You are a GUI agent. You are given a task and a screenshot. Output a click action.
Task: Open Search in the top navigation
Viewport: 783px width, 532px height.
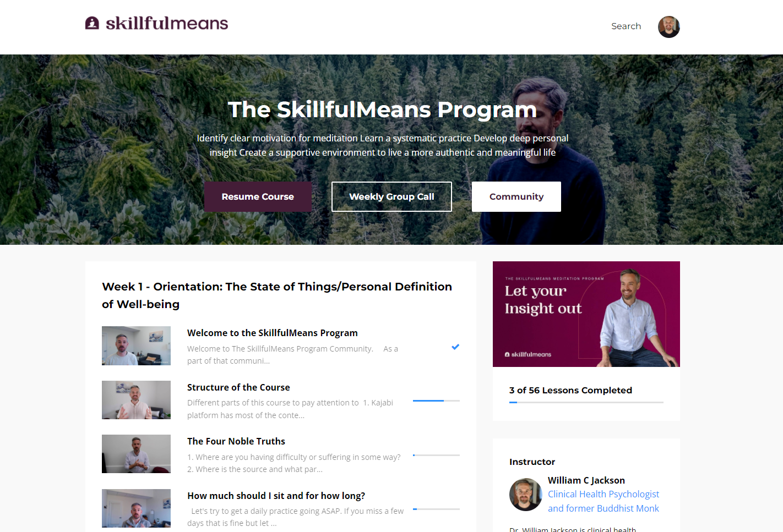[x=626, y=26]
